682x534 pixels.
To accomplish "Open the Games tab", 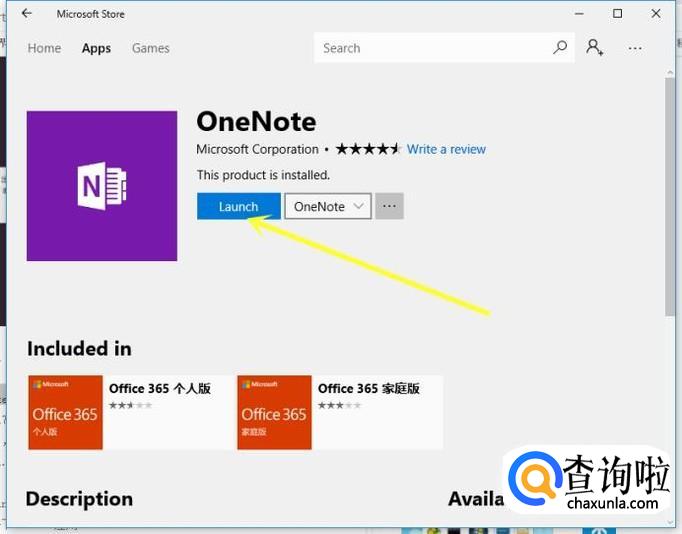I will [150, 48].
